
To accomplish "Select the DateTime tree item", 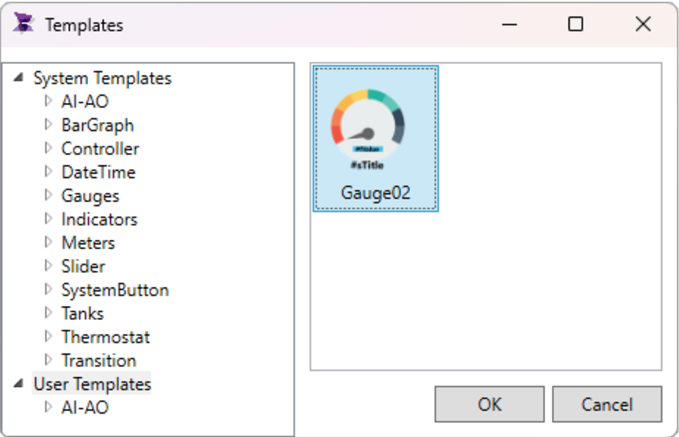I will (98, 172).
